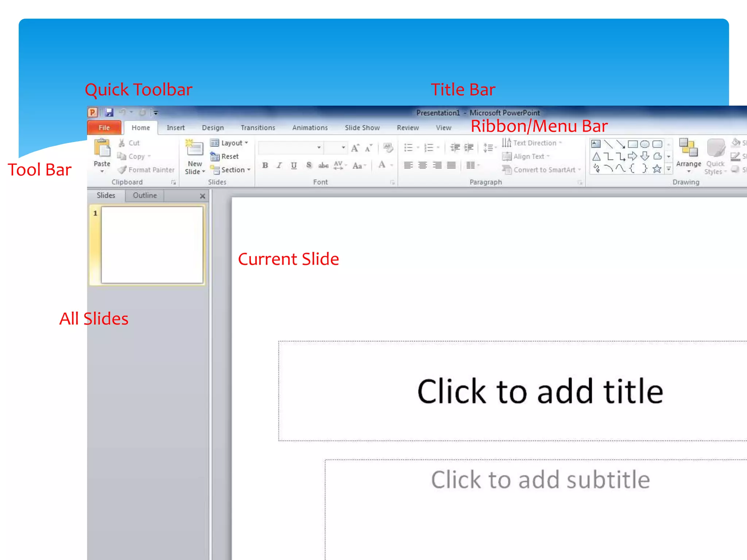Open the Outline pane tab
This screenshot has width=747, height=560.
click(x=145, y=195)
